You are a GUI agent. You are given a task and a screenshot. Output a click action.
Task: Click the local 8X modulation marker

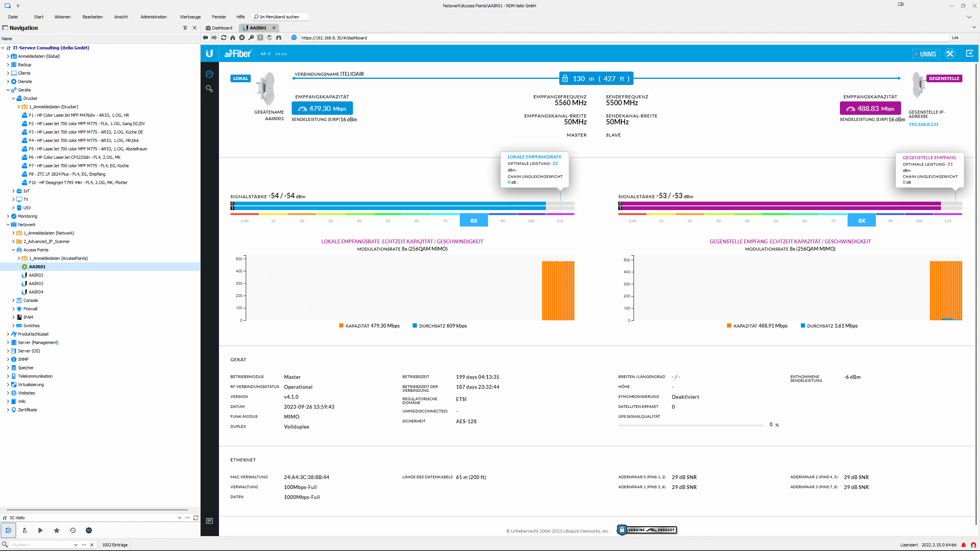(x=474, y=220)
